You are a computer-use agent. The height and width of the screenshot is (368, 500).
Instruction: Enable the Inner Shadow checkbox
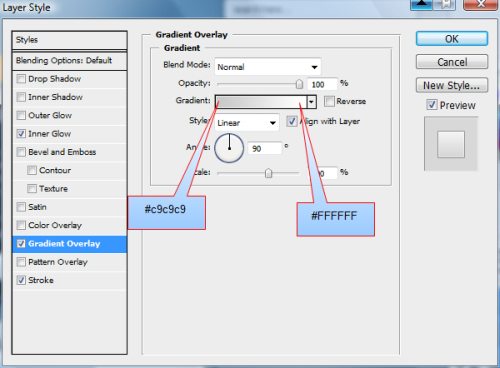(21, 97)
